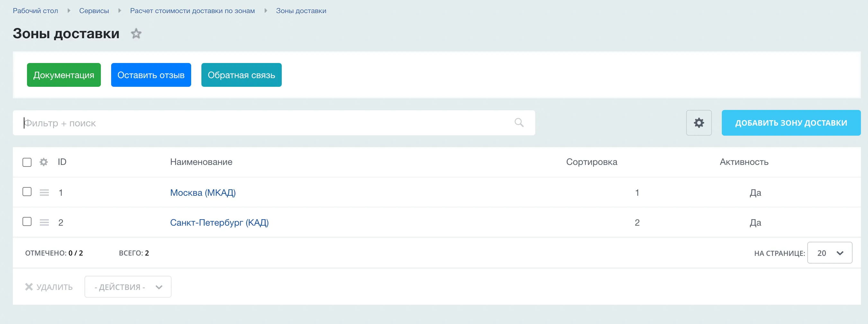This screenshot has height=324, width=868.
Task: Navigate to Сервисы breadcrumb
Action: pyautogui.click(x=94, y=11)
